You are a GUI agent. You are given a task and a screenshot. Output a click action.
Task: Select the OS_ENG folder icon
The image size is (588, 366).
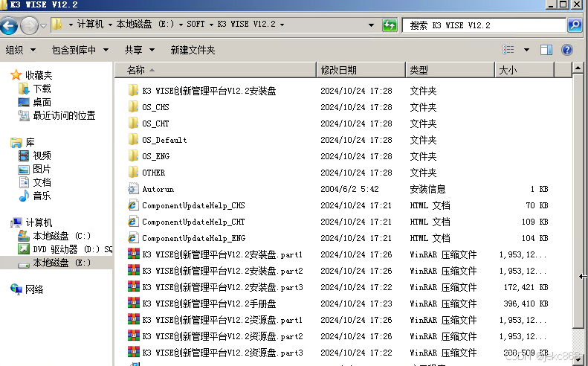(133, 155)
